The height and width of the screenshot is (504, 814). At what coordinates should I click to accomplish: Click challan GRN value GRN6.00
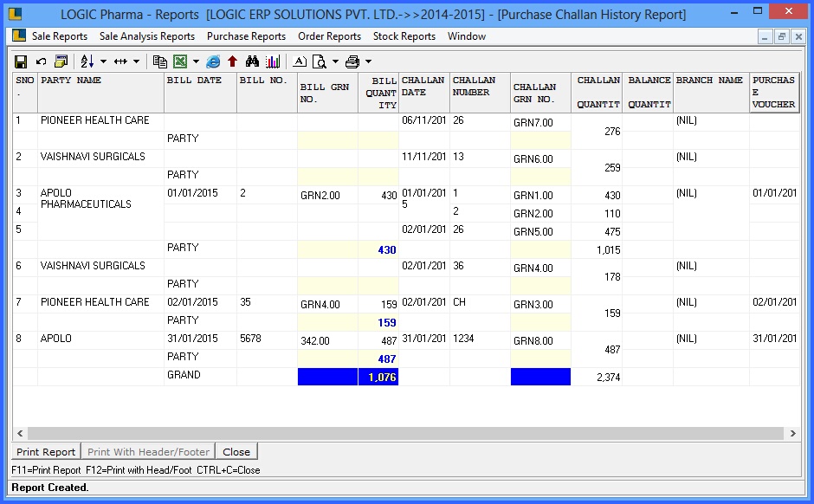[x=533, y=159]
